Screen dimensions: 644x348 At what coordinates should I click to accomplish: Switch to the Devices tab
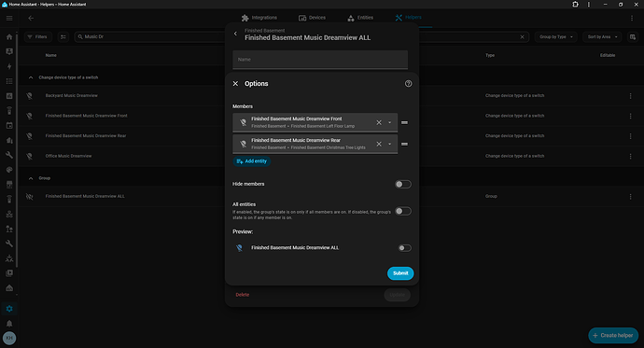tap(312, 18)
